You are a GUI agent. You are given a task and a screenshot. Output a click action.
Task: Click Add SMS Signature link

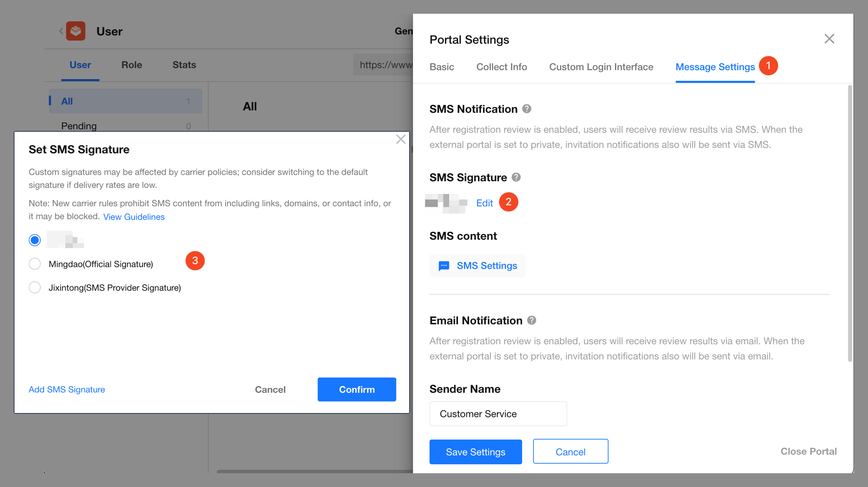click(x=67, y=389)
